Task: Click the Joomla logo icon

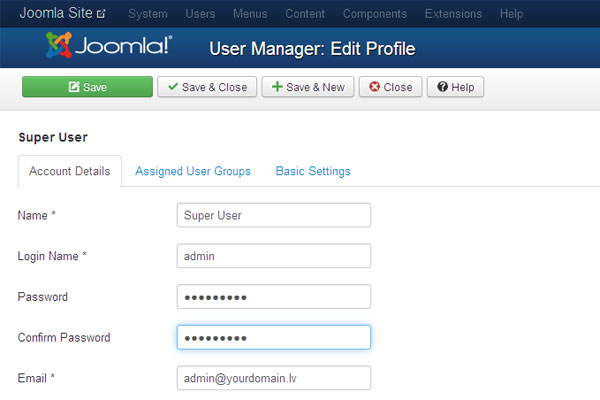Action: pyautogui.click(x=59, y=45)
